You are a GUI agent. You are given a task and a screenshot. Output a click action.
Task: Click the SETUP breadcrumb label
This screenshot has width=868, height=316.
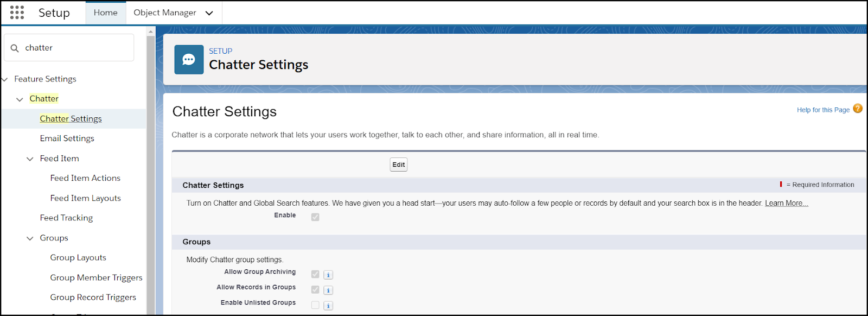click(x=221, y=51)
